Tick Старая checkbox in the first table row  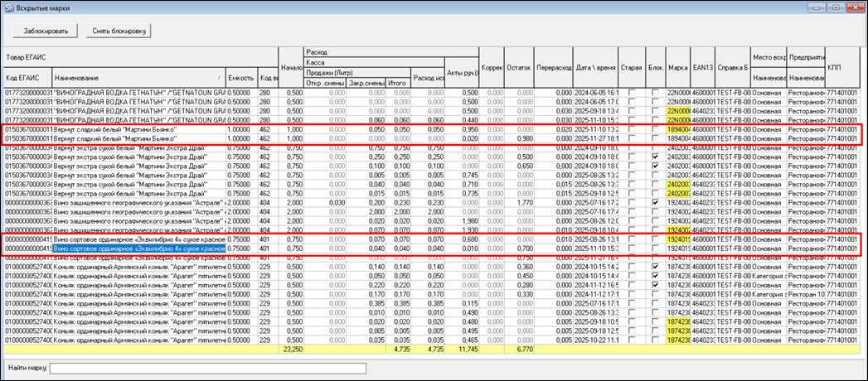tap(631, 92)
